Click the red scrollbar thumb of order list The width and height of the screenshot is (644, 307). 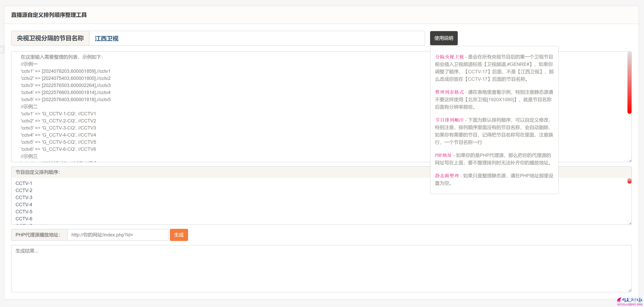pyautogui.click(x=629, y=181)
